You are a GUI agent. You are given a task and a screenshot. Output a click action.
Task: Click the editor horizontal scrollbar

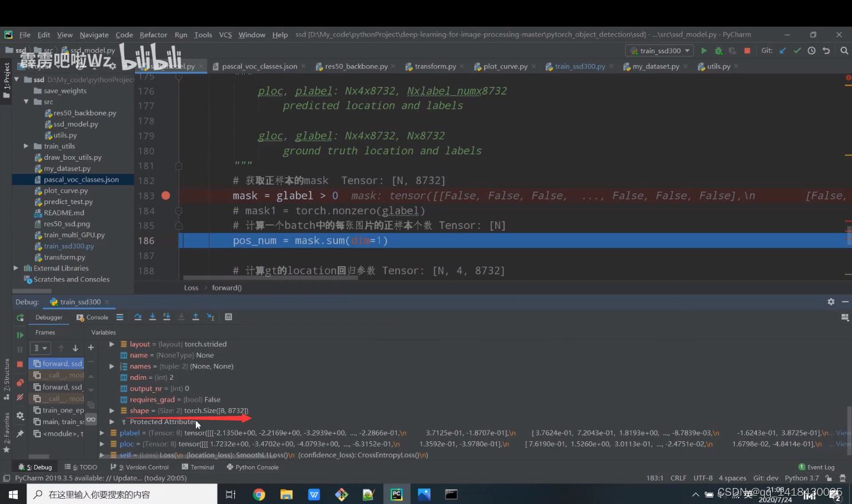coord(270,277)
